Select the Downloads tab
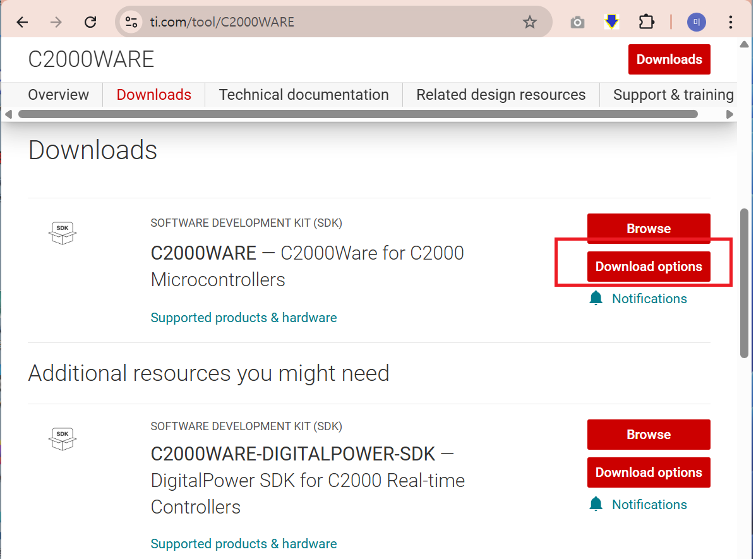 (x=154, y=95)
